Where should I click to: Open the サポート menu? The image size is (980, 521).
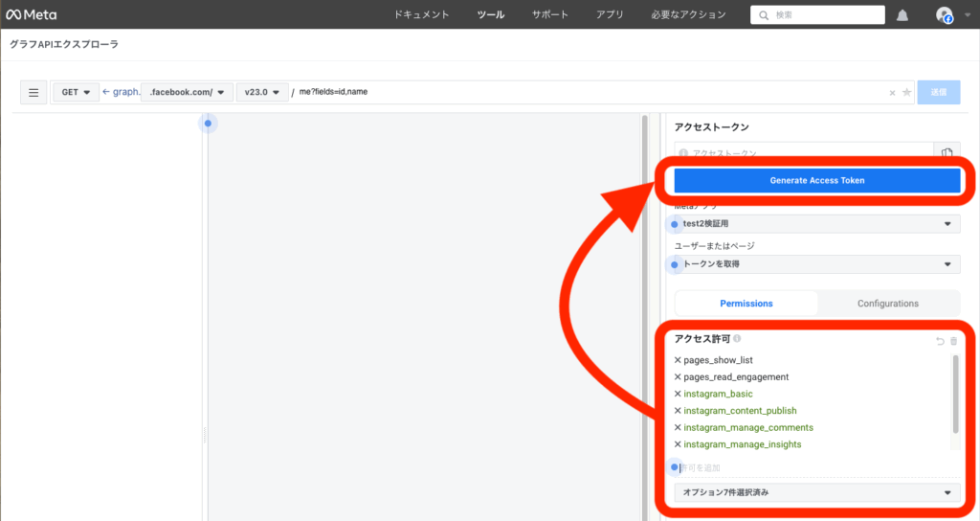coord(550,15)
